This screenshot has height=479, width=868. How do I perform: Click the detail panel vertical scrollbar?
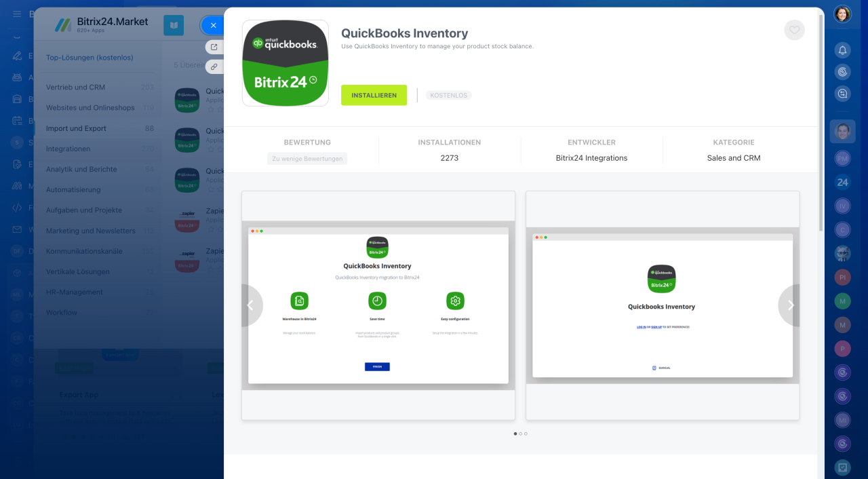(x=821, y=123)
